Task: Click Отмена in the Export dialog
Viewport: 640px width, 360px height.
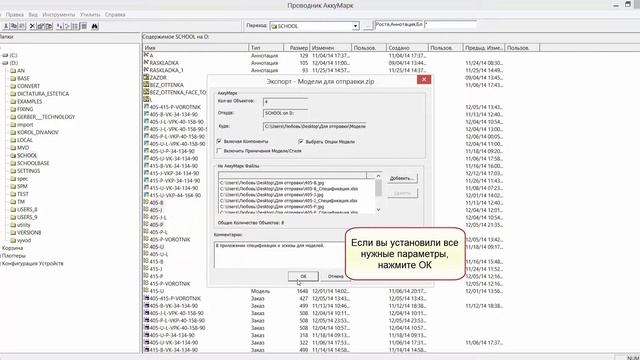Action: [336, 276]
